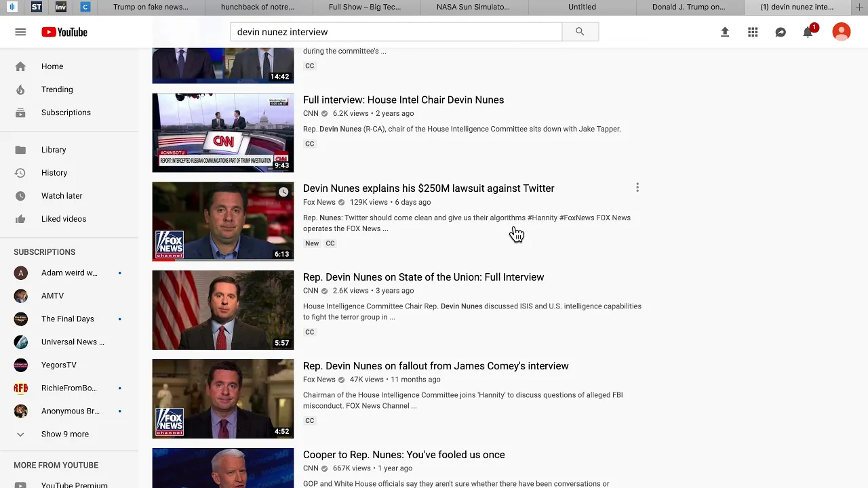Open Fox News channel under Comey fallout video
This screenshot has width=868, height=488.
(x=319, y=380)
